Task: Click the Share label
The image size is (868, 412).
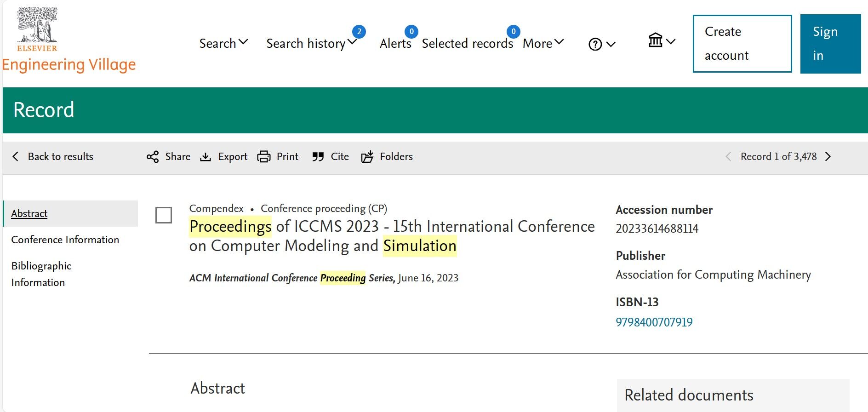Action: tap(178, 156)
